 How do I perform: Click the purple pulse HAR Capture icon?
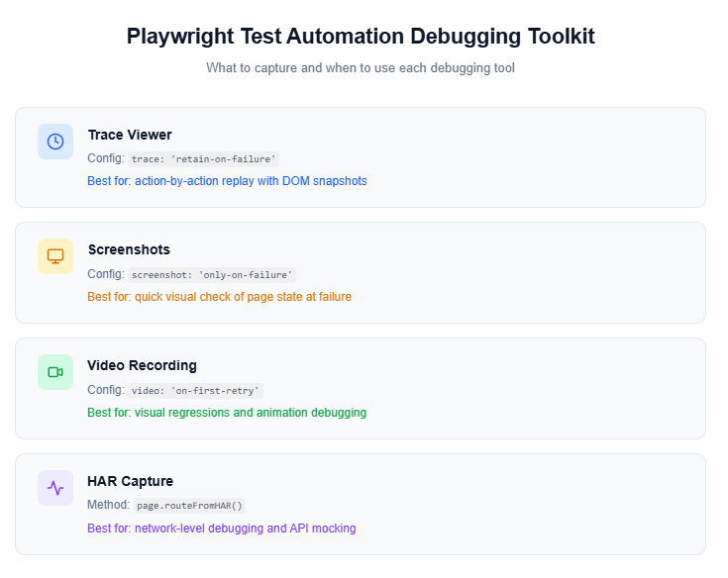[55, 488]
